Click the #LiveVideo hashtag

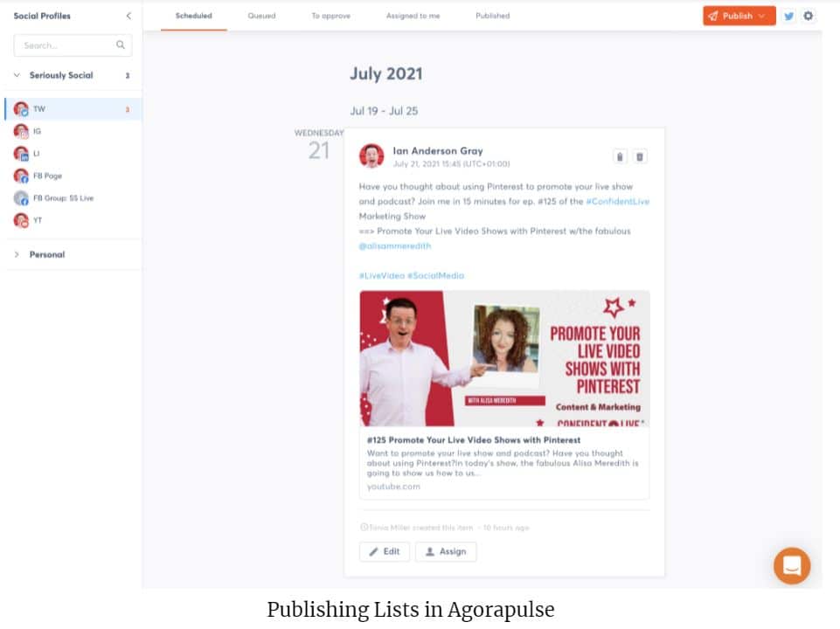point(381,276)
